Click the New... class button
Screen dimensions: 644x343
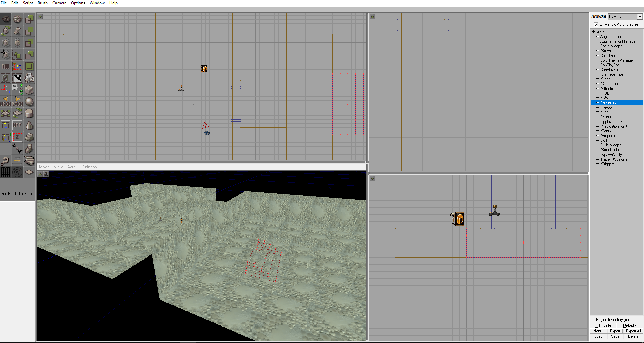[598, 331]
